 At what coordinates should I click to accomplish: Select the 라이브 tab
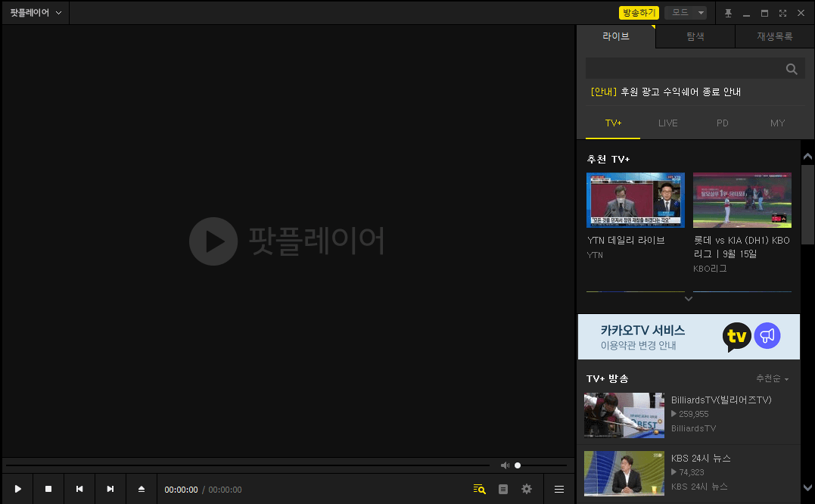tap(616, 36)
